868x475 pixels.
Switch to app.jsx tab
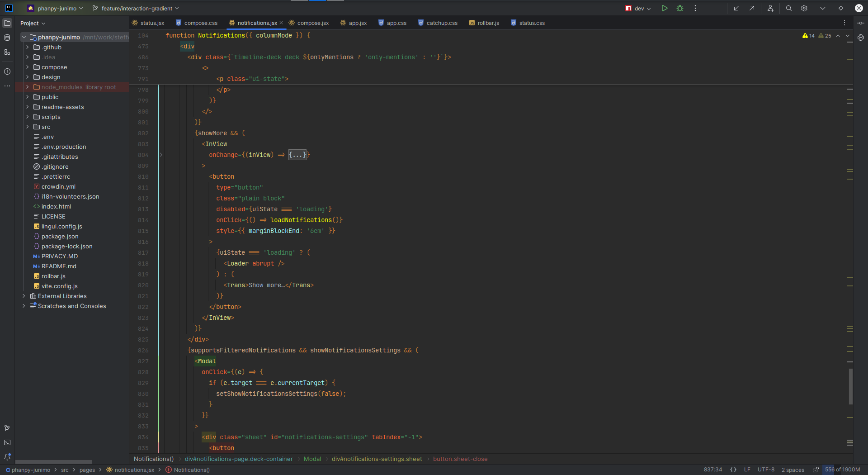(x=354, y=23)
